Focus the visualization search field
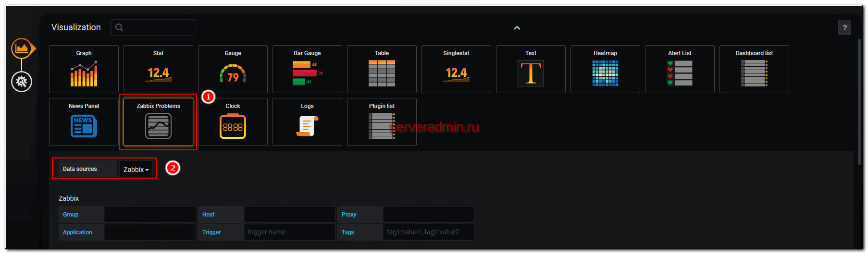This screenshot has height=254, width=868. point(153,27)
